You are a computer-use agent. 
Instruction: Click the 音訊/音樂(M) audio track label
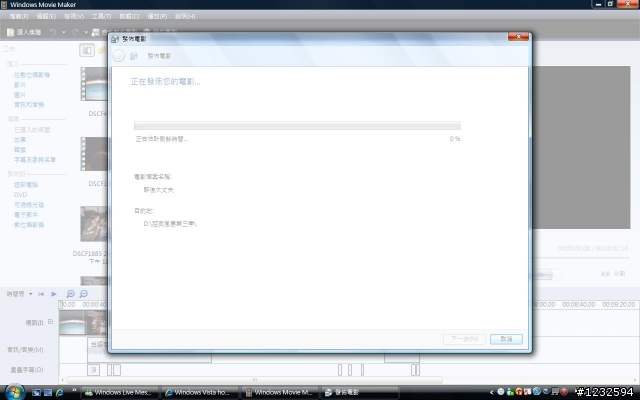[x=25, y=350]
